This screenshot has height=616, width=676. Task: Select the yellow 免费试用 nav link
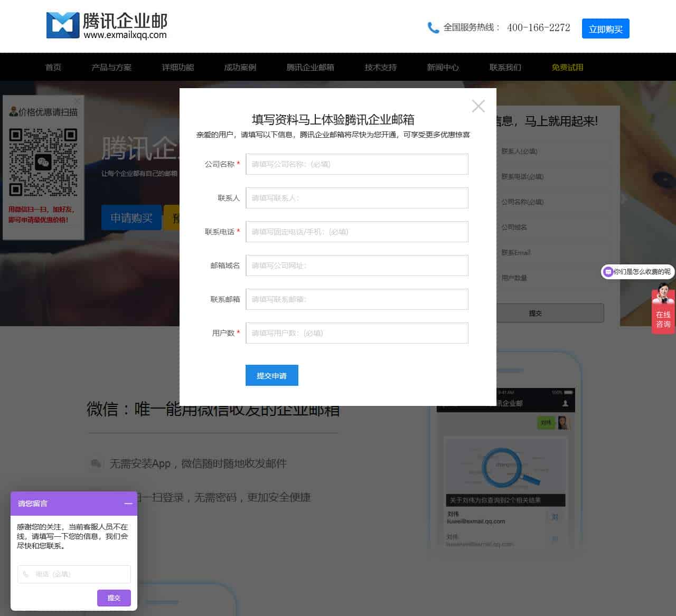point(568,67)
